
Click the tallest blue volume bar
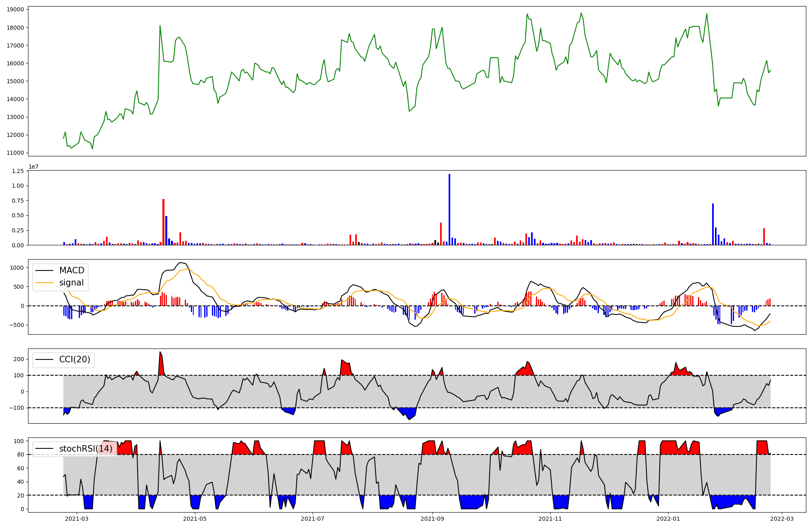449,209
